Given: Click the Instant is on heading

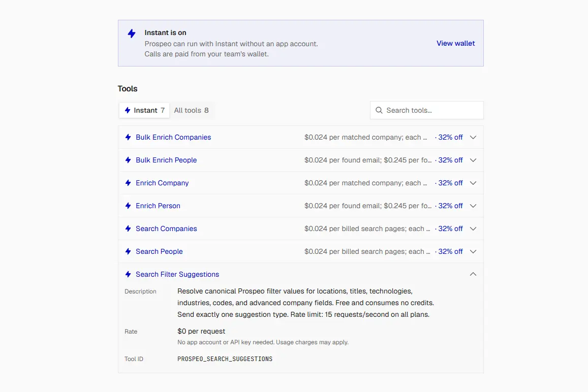Looking at the screenshot, I should pos(165,32).
